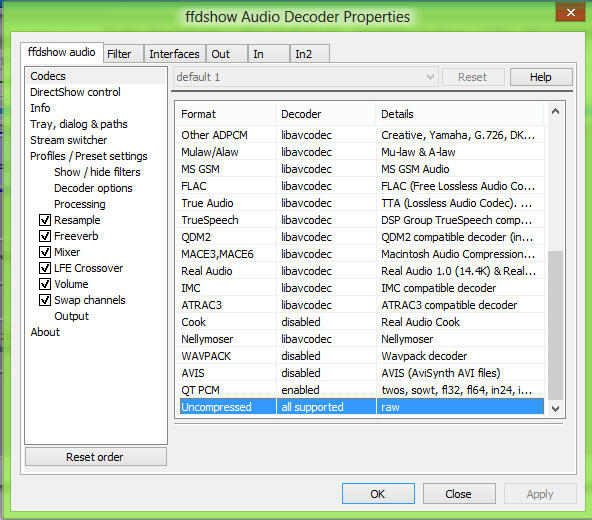Open the Info page
Image resolution: width=592 pixels, height=520 pixels.
click(40, 108)
